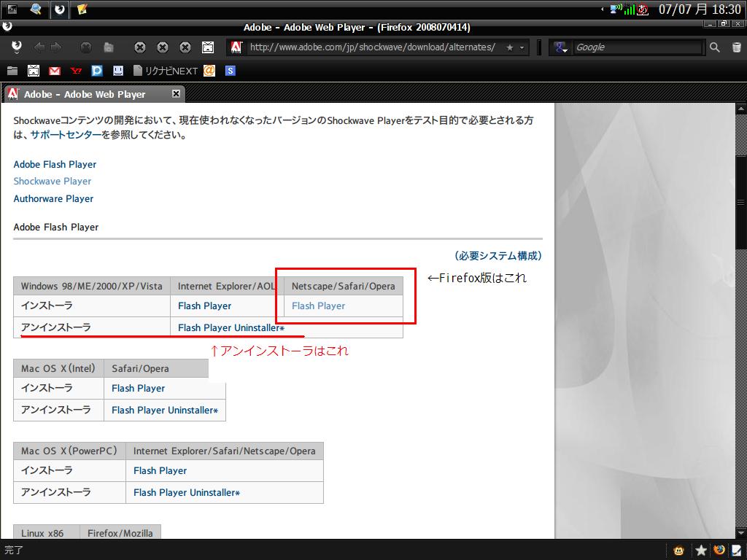This screenshot has width=747, height=560.
Task: Click the magnifier search button
Action: [715, 47]
